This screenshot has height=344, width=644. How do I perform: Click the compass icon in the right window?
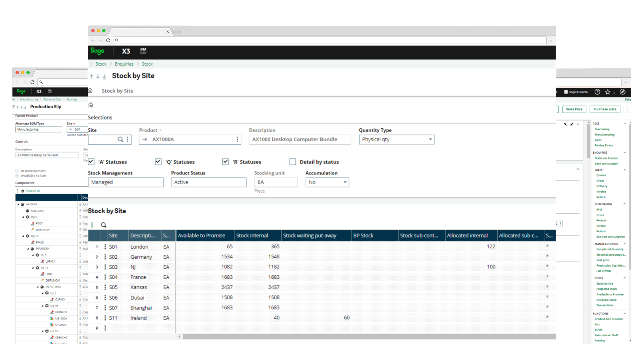tap(623, 92)
